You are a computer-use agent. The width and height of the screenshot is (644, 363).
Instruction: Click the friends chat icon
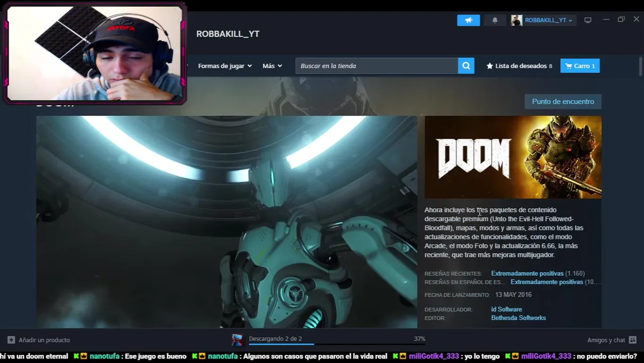633,340
